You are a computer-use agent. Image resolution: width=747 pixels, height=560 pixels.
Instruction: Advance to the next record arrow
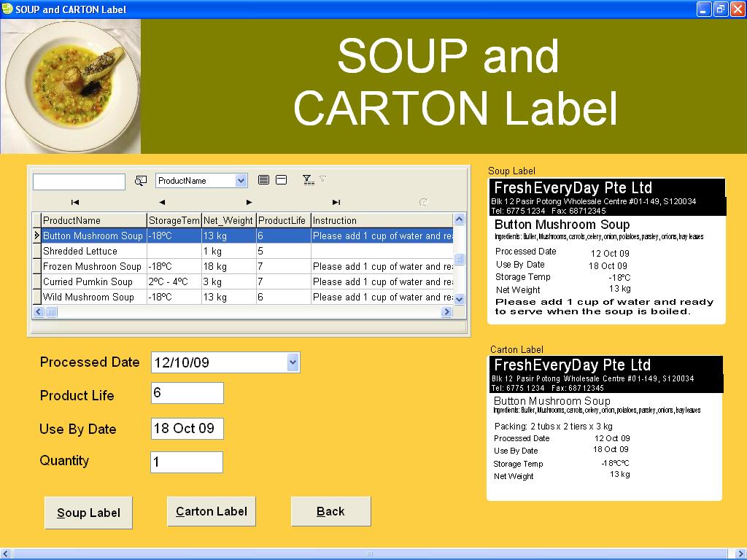tap(249, 202)
